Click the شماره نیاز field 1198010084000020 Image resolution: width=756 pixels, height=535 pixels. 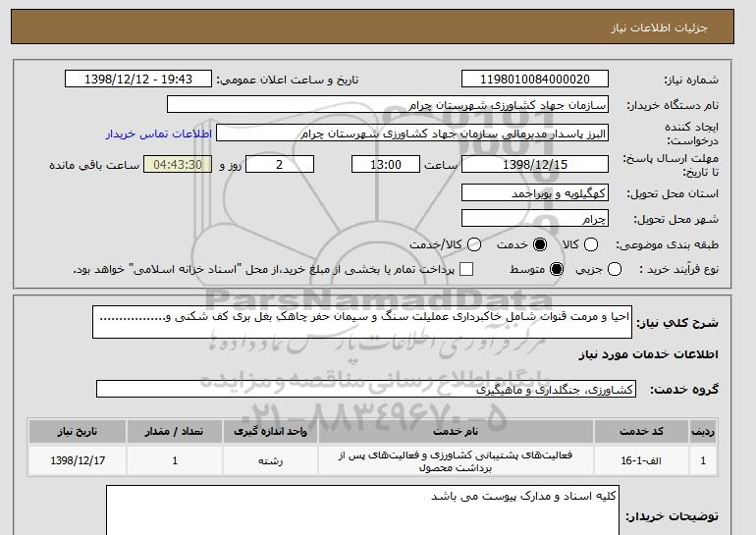[535, 80]
